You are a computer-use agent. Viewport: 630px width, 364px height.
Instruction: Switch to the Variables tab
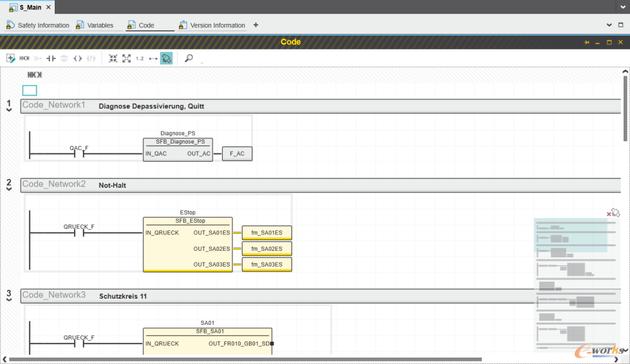[95, 25]
